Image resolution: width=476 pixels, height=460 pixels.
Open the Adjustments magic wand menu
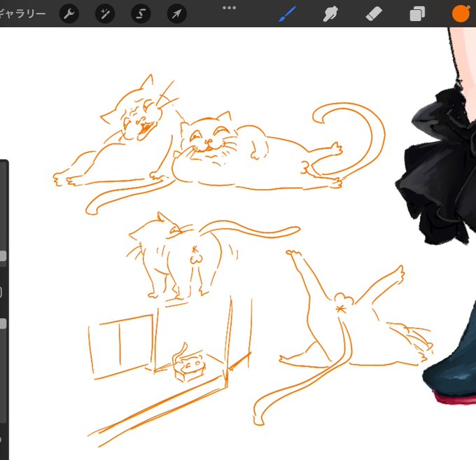tap(105, 14)
